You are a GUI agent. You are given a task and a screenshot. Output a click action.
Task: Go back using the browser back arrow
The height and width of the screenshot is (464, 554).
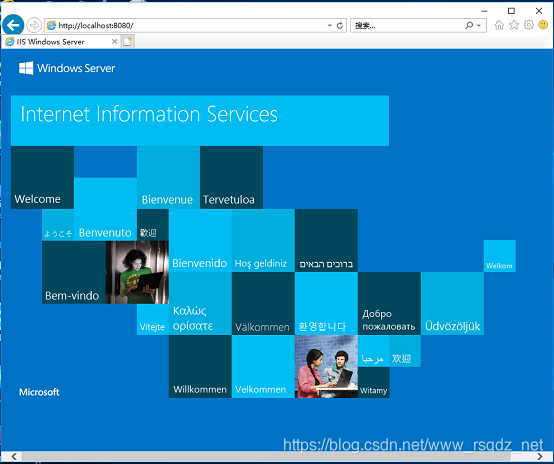tap(13, 25)
